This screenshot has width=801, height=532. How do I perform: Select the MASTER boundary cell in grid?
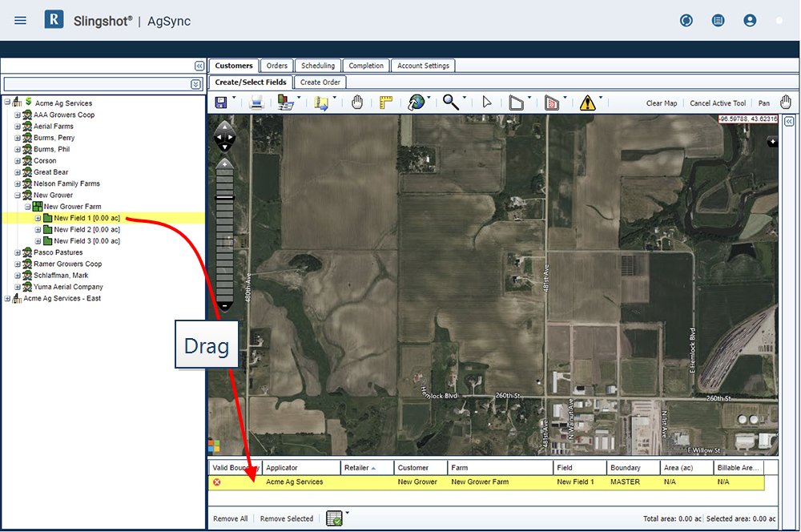(x=633, y=482)
